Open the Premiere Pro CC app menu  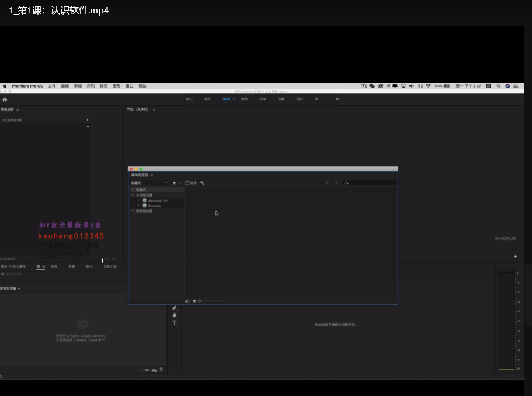tap(27, 86)
